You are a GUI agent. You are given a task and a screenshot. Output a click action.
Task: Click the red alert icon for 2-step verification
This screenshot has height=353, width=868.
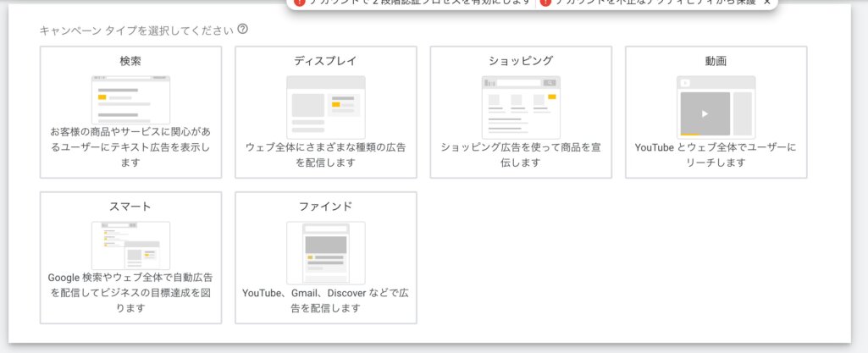pos(299,3)
